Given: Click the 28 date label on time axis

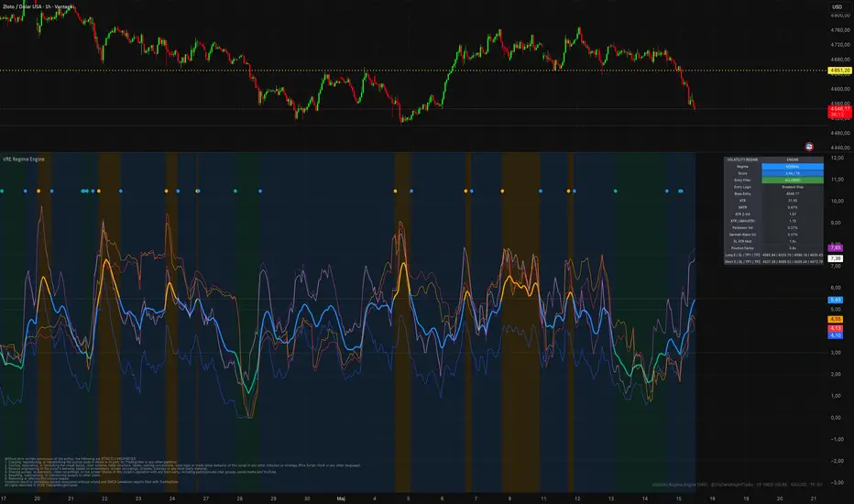Looking at the screenshot, I should 240,499.
